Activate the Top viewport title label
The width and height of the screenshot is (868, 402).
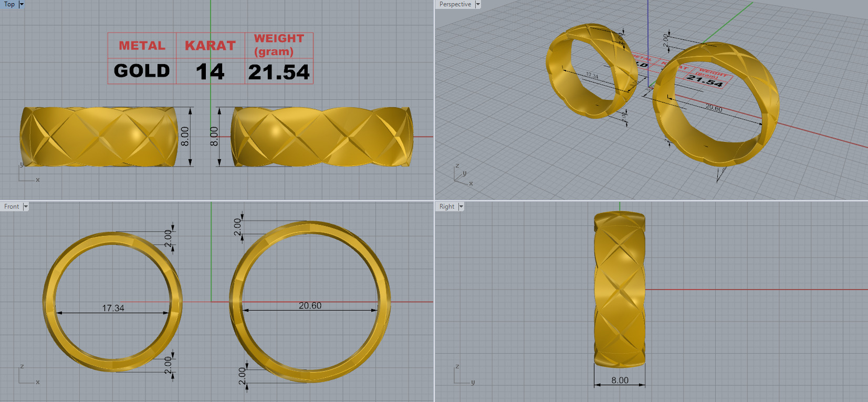(9, 4)
